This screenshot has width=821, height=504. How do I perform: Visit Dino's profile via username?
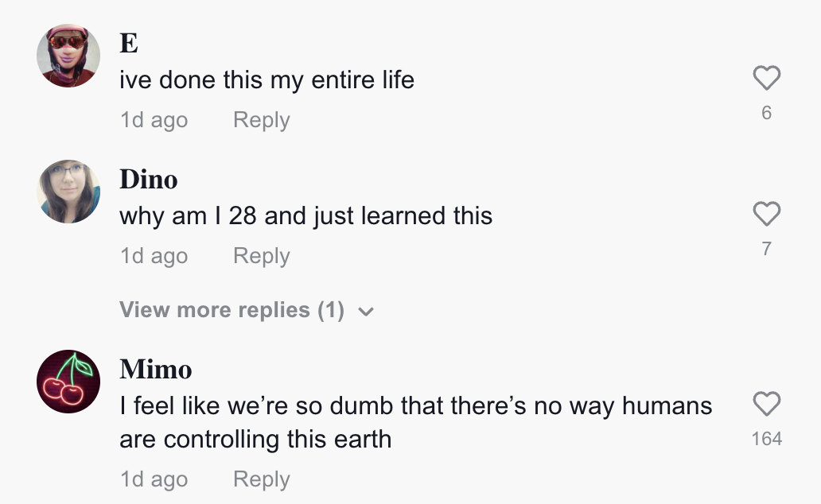[x=149, y=180]
